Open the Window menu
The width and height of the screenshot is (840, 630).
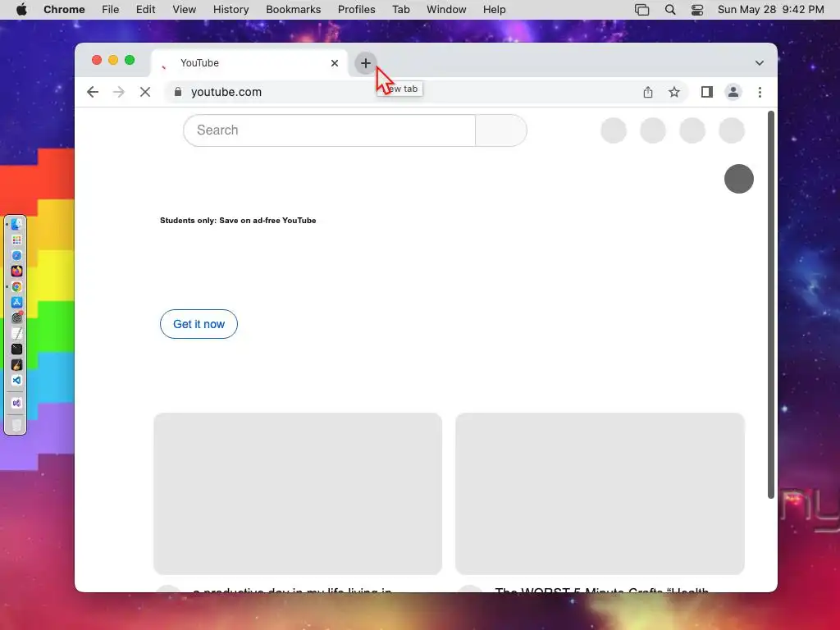[x=446, y=10]
